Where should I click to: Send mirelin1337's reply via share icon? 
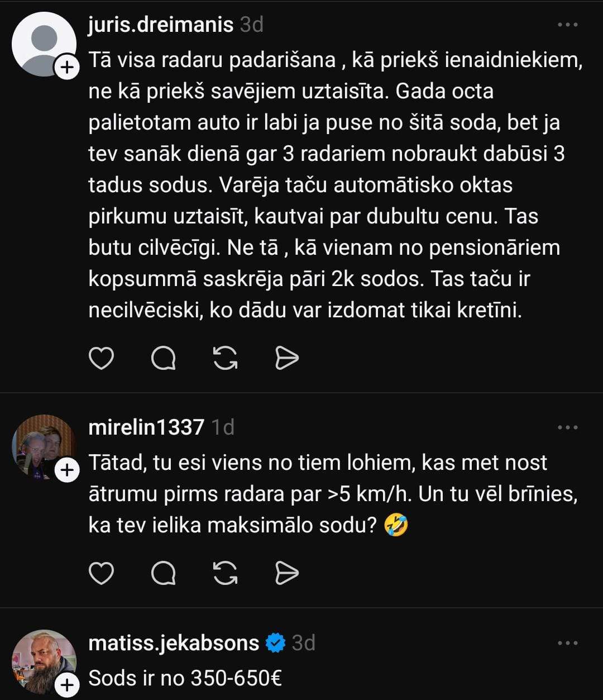[x=287, y=573]
